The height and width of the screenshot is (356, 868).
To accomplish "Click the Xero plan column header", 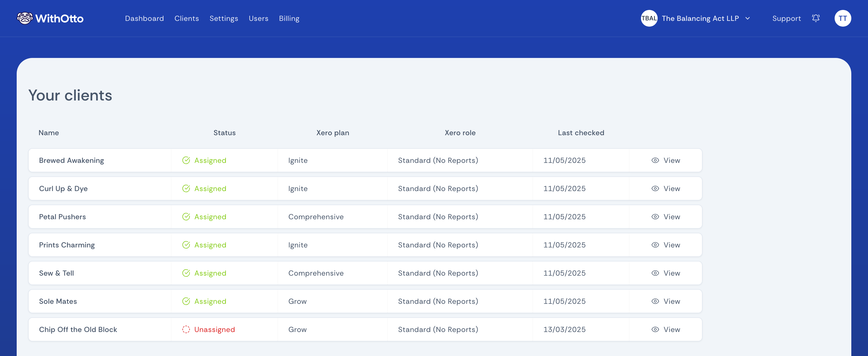I will click(x=333, y=133).
